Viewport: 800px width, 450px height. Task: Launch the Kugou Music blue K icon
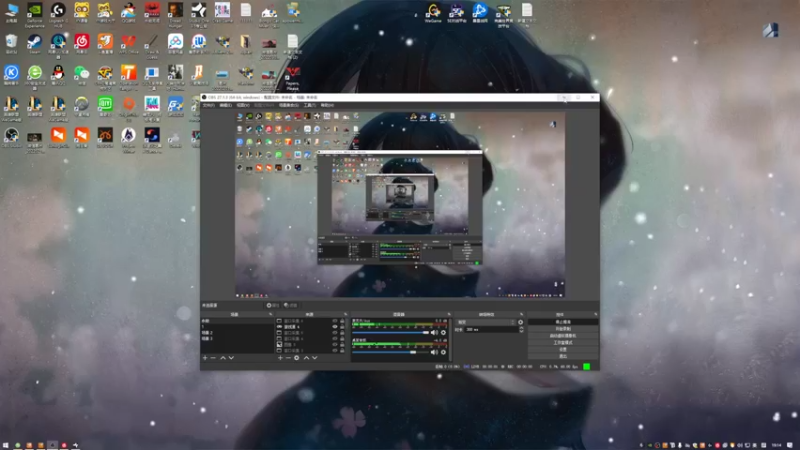(x=11, y=76)
